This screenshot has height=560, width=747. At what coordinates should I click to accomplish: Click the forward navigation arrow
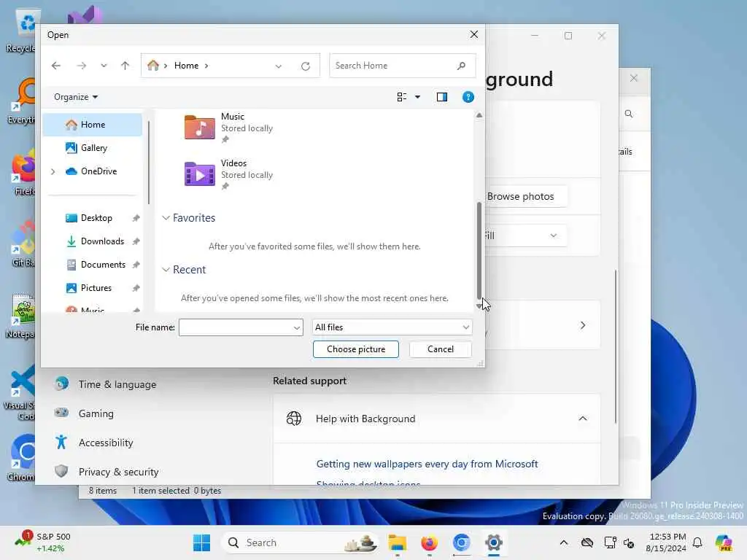point(82,66)
